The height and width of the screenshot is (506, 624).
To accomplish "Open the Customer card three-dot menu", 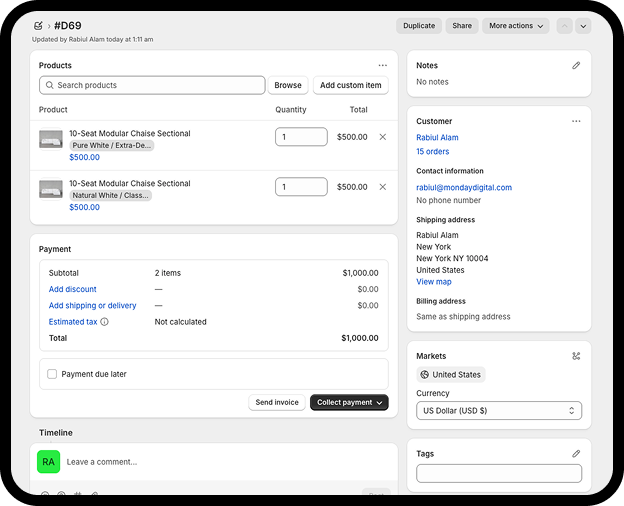I will (x=576, y=121).
